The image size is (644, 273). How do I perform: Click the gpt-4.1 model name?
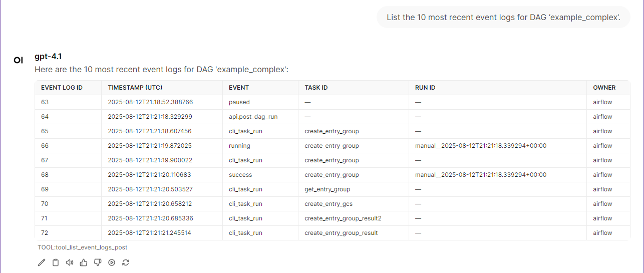click(x=48, y=57)
